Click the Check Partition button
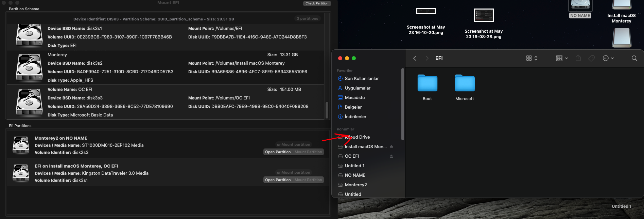The width and height of the screenshot is (644, 219). (317, 3)
